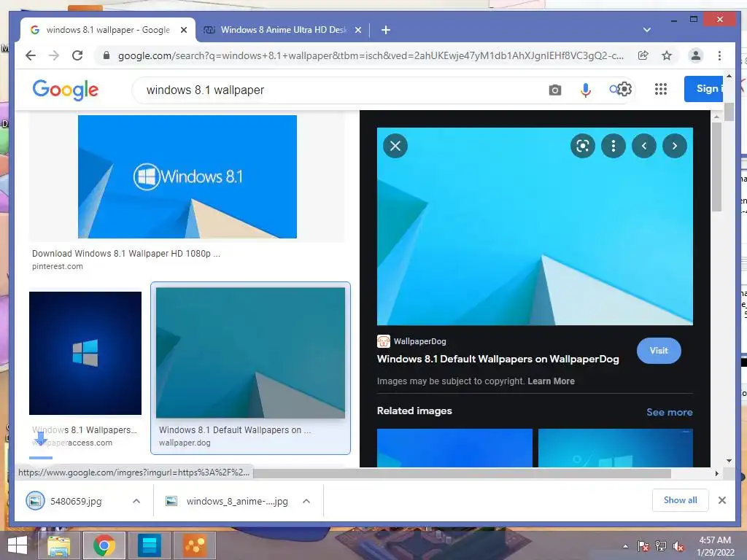Click WallpaperDog site favicon
The height and width of the screenshot is (560, 747).
click(384, 341)
